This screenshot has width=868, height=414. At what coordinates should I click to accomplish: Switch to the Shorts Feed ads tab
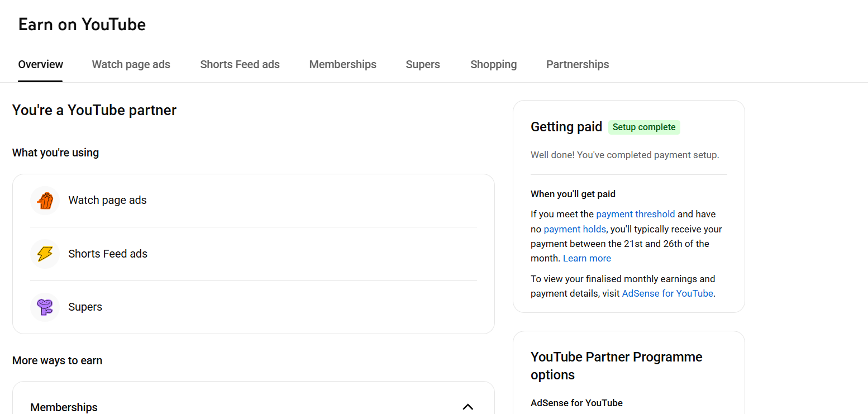point(240,64)
